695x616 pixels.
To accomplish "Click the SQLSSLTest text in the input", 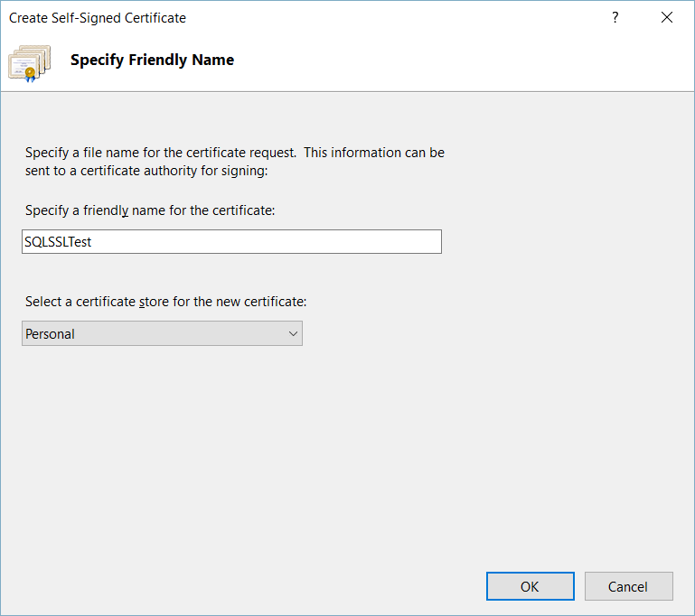I will [x=58, y=242].
